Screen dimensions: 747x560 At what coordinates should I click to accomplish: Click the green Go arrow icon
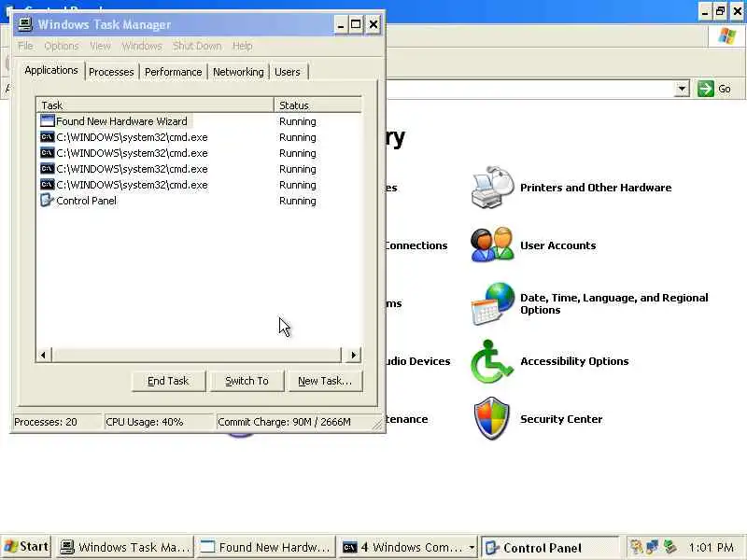(x=706, y=89)
